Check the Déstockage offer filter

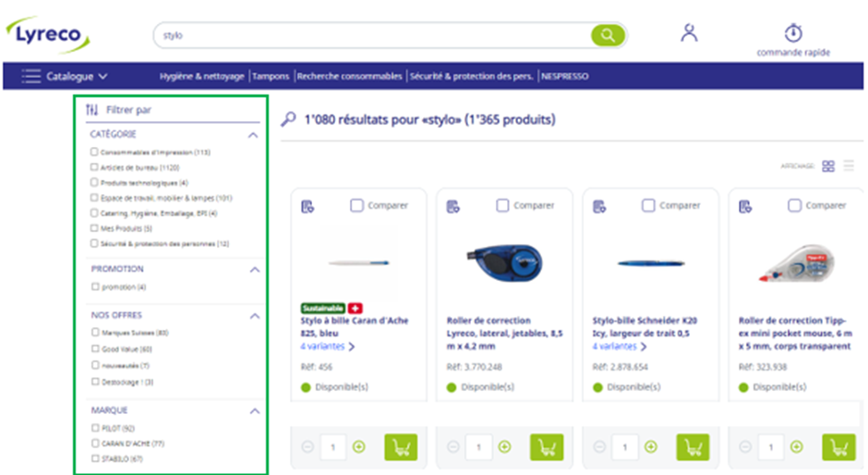tap(95, 382)
